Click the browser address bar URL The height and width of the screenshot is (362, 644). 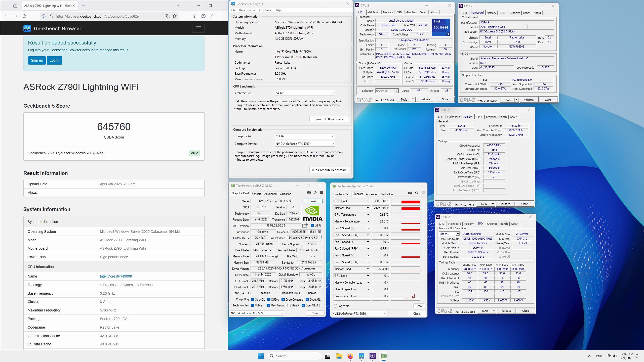(x=97, y=16)
